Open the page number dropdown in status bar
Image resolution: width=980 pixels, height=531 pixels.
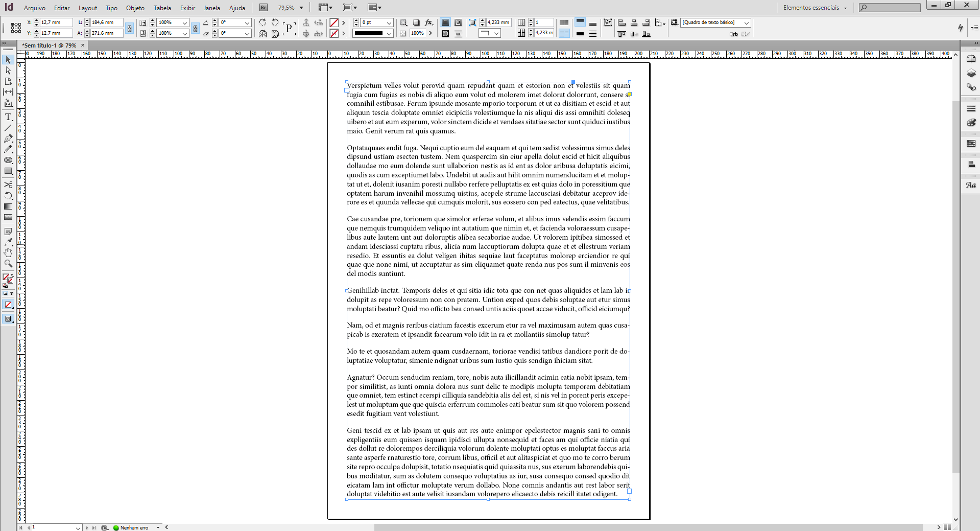[x=78, y=527]
